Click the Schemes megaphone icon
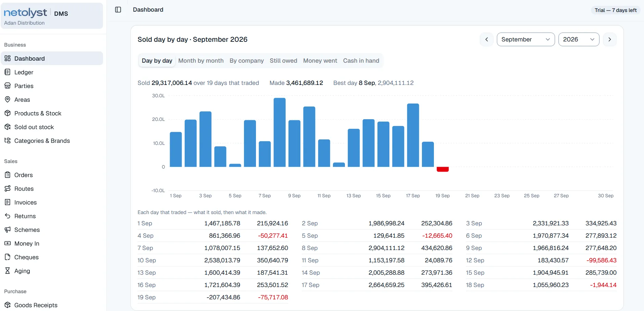Viewport: 644px width, 311px height. click(x=8, y=229)
